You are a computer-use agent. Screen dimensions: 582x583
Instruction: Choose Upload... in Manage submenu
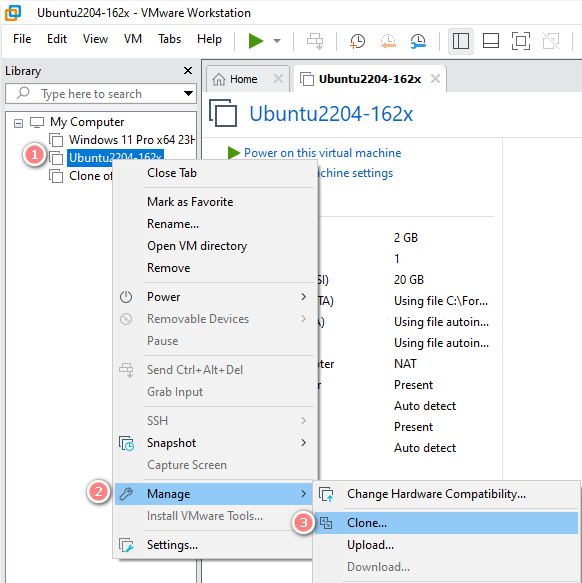tap(446, 545)
